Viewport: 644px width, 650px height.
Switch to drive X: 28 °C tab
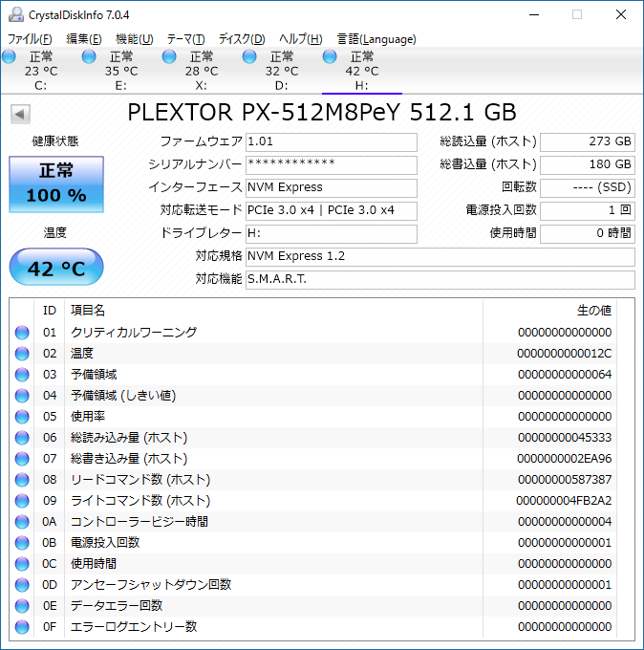[202, 71]
